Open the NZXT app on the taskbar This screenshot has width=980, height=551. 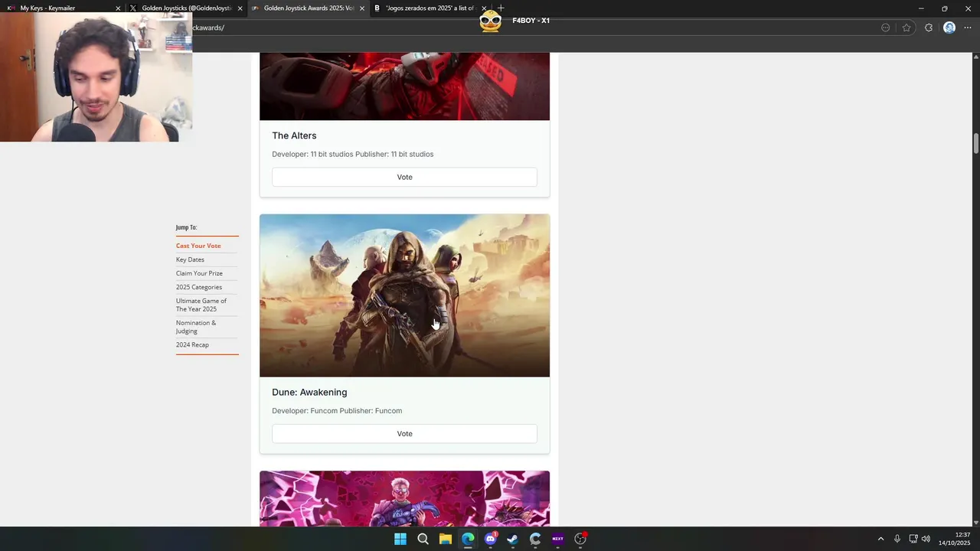click(557, 539)
